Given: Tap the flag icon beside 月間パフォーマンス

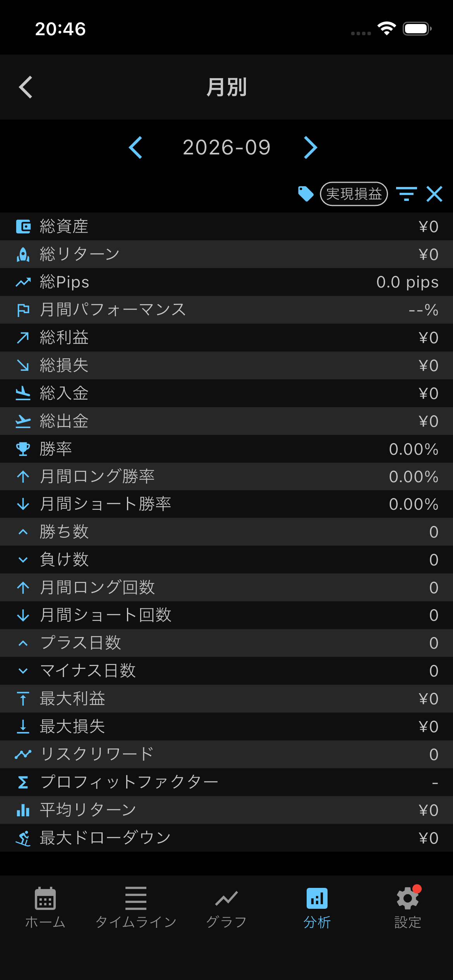Looking at the screenshot, I should coord(23,310).
